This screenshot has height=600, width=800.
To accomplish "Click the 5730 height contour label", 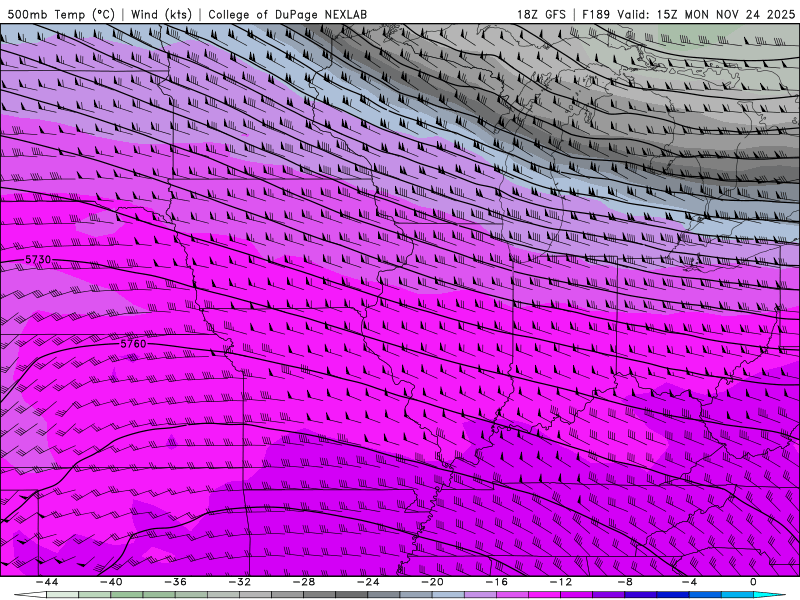I will tap(38, 260).
